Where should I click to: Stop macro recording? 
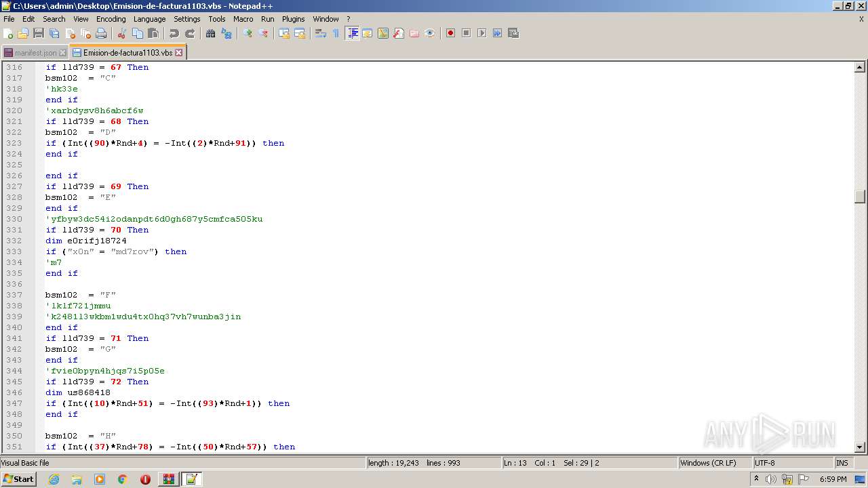[466, 33]
